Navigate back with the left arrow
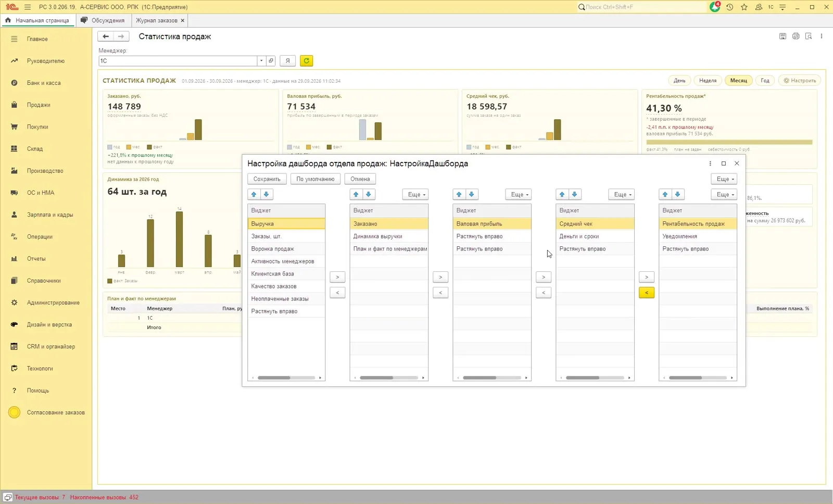 106,36
